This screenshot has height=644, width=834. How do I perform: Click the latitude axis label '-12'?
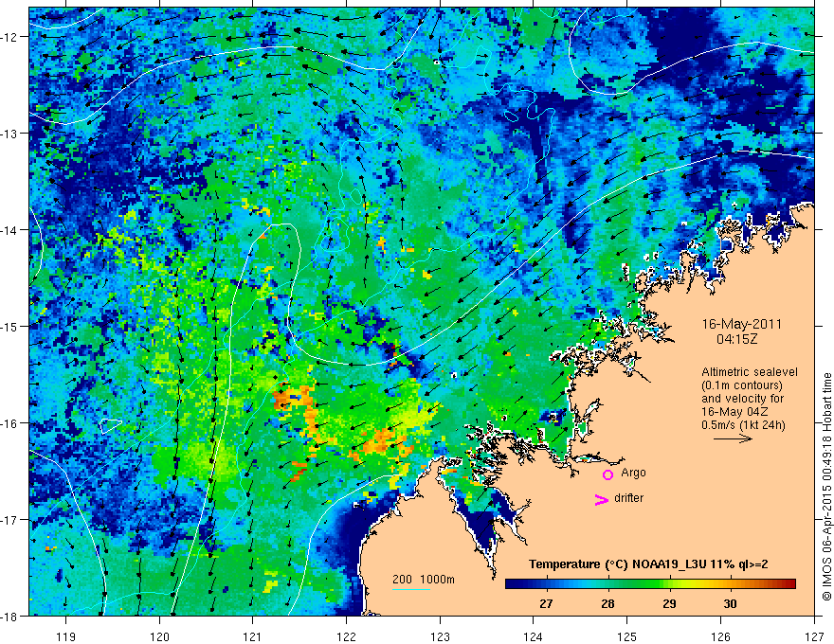point(10,37)
